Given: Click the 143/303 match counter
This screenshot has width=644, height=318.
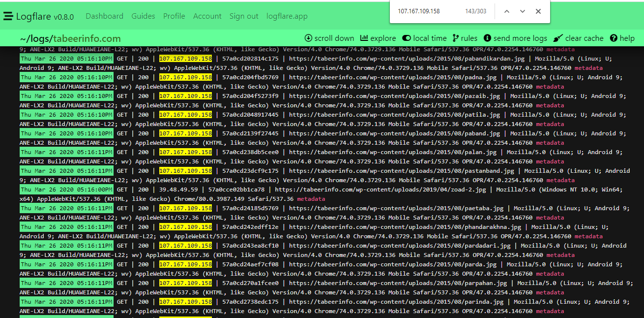Looking at the screenshot, I should pos(475,11).
